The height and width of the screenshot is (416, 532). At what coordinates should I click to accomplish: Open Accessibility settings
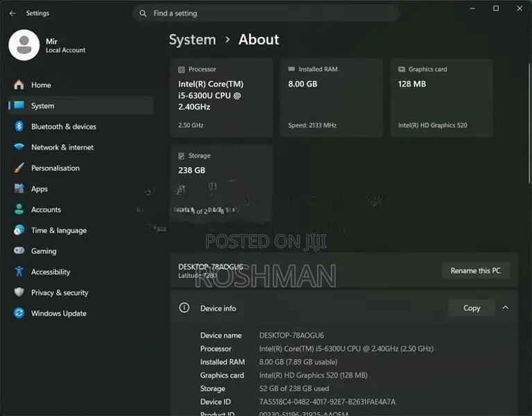pos(80,272)
